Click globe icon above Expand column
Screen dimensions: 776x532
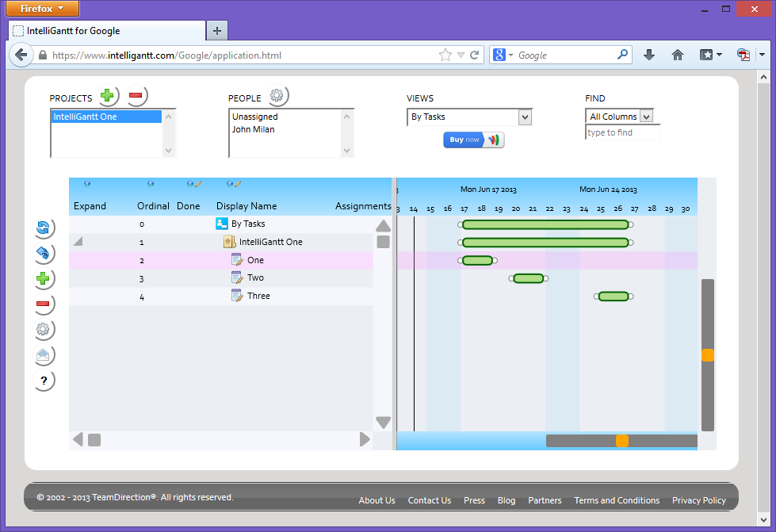[87, 184]
